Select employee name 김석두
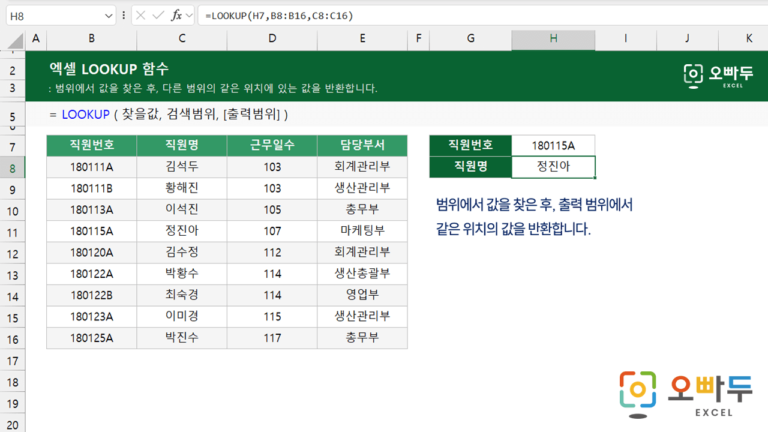This screenshot has width=768, height=432. point(182,167)
